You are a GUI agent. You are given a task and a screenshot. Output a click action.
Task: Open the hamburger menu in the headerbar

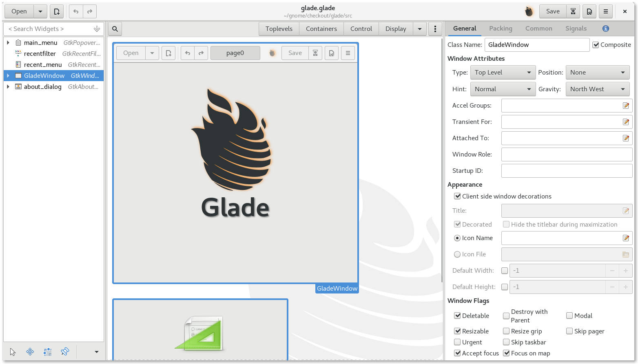coord(605,11)
